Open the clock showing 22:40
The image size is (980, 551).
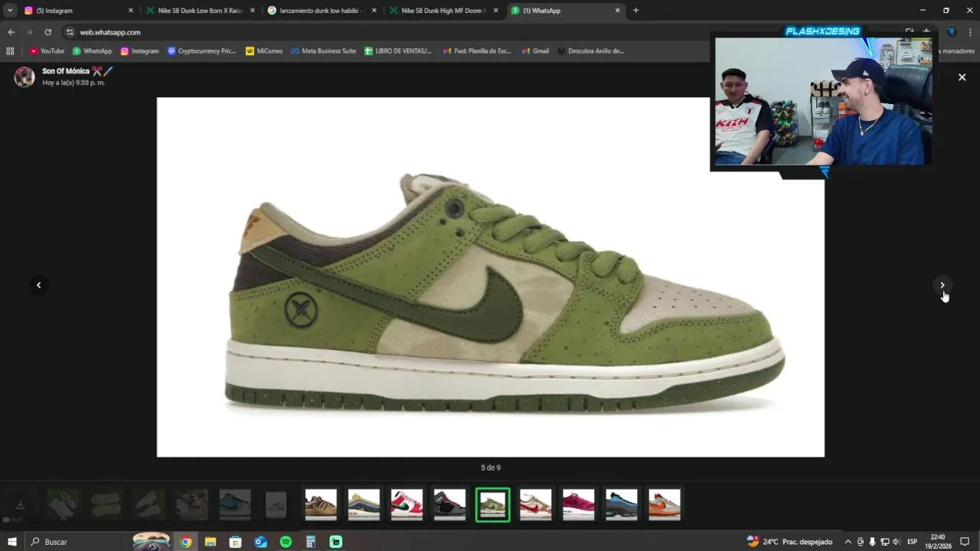pos(938,542)
